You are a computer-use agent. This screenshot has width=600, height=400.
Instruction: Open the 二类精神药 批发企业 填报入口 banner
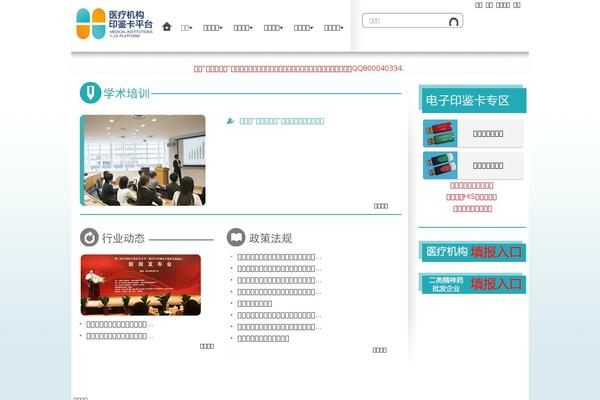pyautogui.click(x=473, y=284)
